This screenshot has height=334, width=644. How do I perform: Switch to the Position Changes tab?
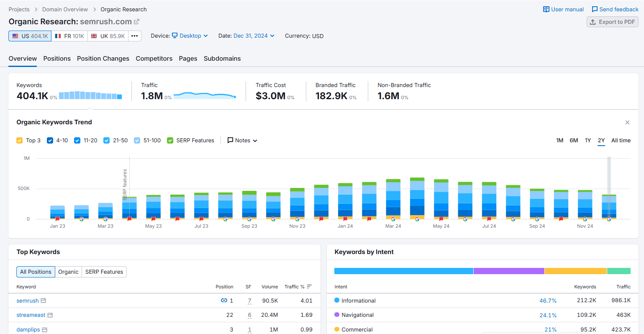click(103, 59)
